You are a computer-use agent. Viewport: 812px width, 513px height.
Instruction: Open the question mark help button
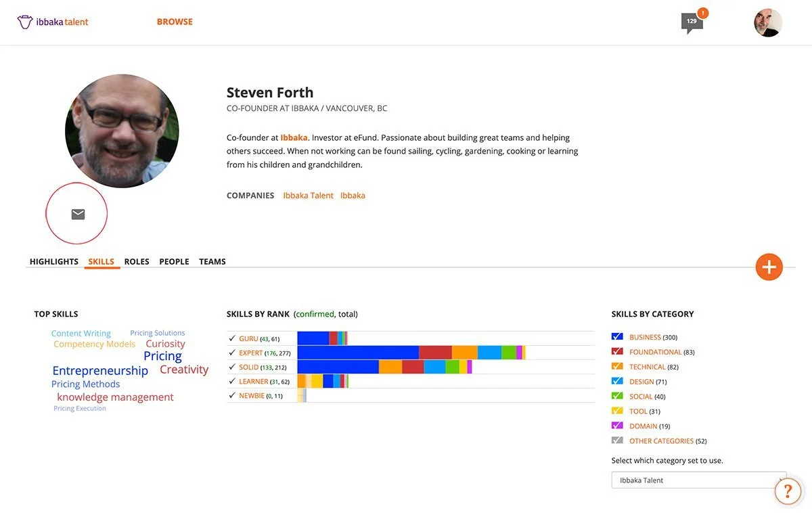[788, 491]
